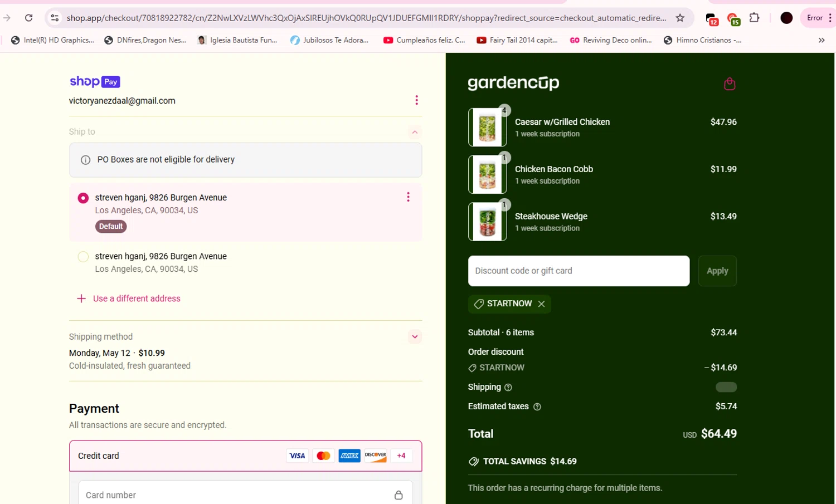Image resolution: width=836 pixels, height=504 pixels.
Task: Click victoryanezdaal@gmail.com email text
Action: (x=122, y=101)
